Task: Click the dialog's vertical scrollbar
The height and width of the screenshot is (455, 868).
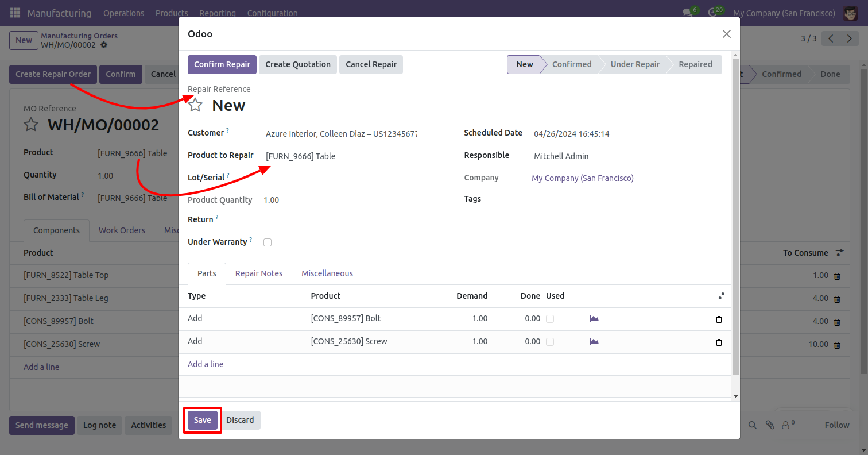Action: point(735,218)
